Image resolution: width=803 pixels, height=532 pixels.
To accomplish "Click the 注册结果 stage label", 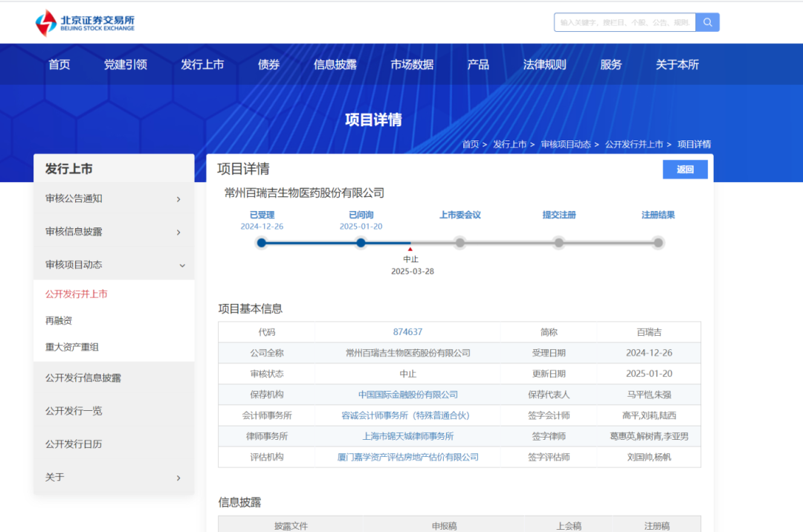I will point(658,215).
